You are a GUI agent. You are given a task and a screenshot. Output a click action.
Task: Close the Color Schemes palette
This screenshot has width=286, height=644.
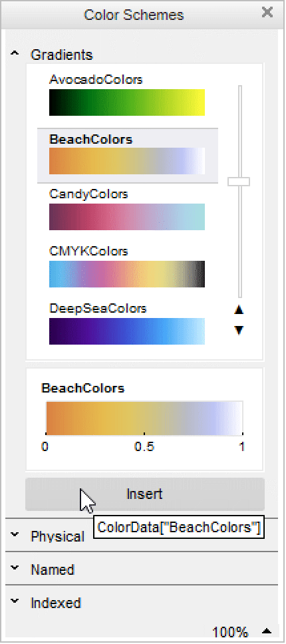click(x=267, y=13)
